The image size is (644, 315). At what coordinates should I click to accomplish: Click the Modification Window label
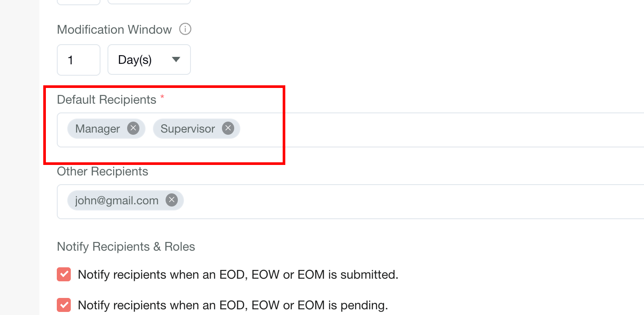(x=114, y=29)
